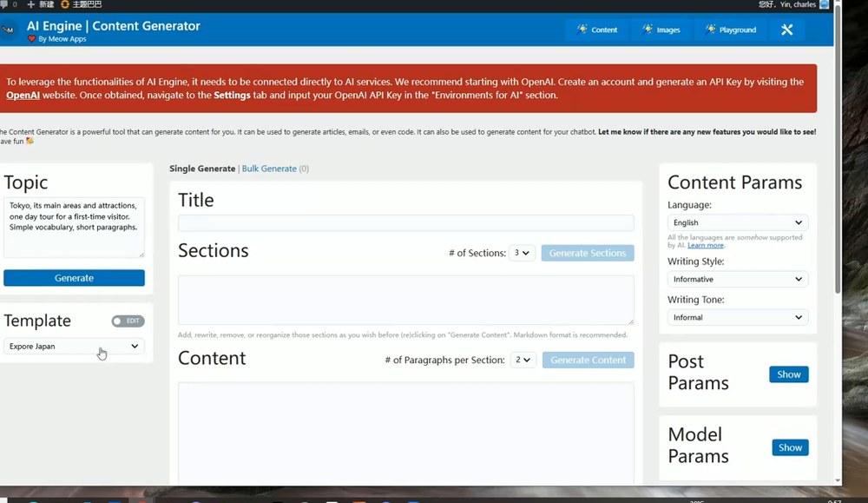This screenshot has width=868, height=503.
Task: Click the tools settings icon in header
Action: tap(786, 30)
